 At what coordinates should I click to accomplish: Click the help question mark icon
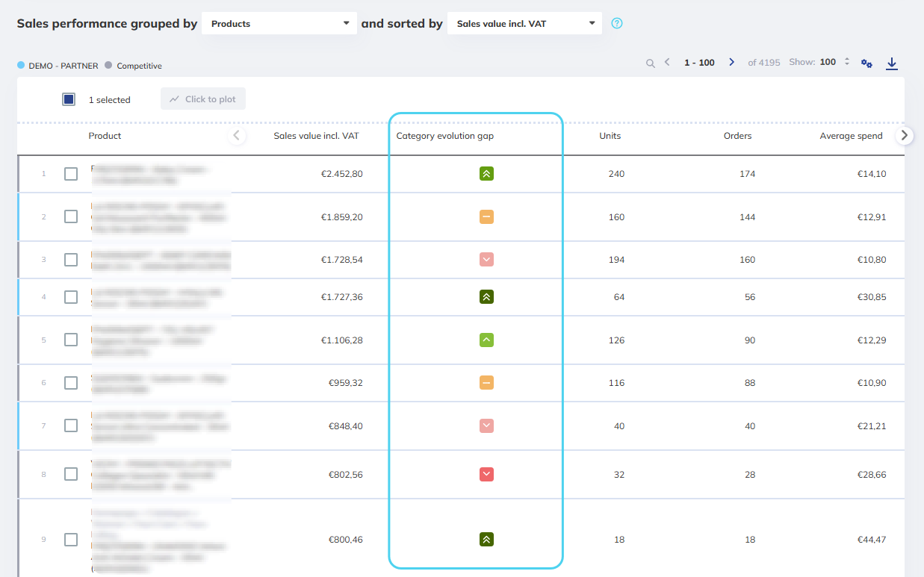point(616,23)
